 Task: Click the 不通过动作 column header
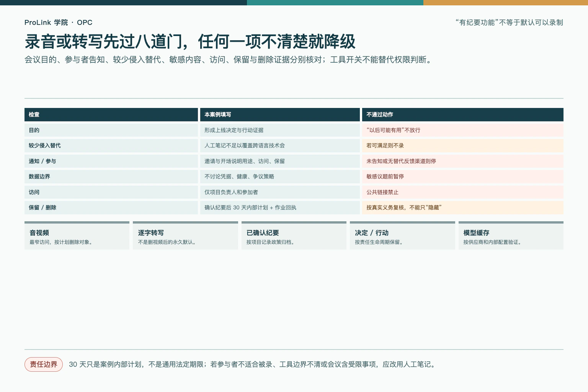click(463, 114)
